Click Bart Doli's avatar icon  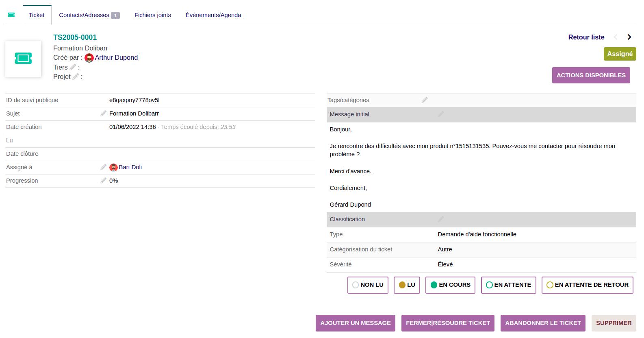point(113,167)
